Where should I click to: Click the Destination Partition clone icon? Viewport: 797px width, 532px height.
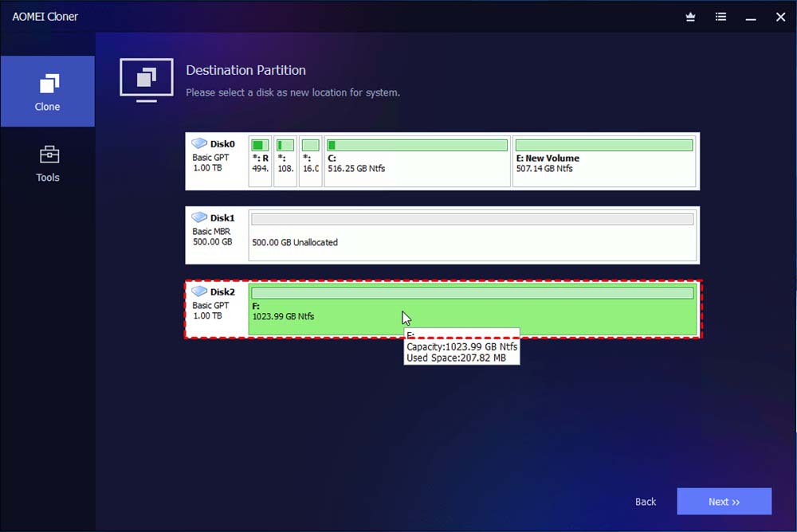click(x=147, y=80)
